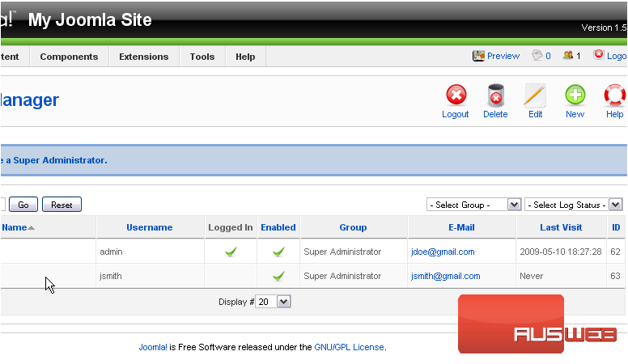Click the Delete trash can icon
Screen dimensions: 628x364
tap(495, 96)
